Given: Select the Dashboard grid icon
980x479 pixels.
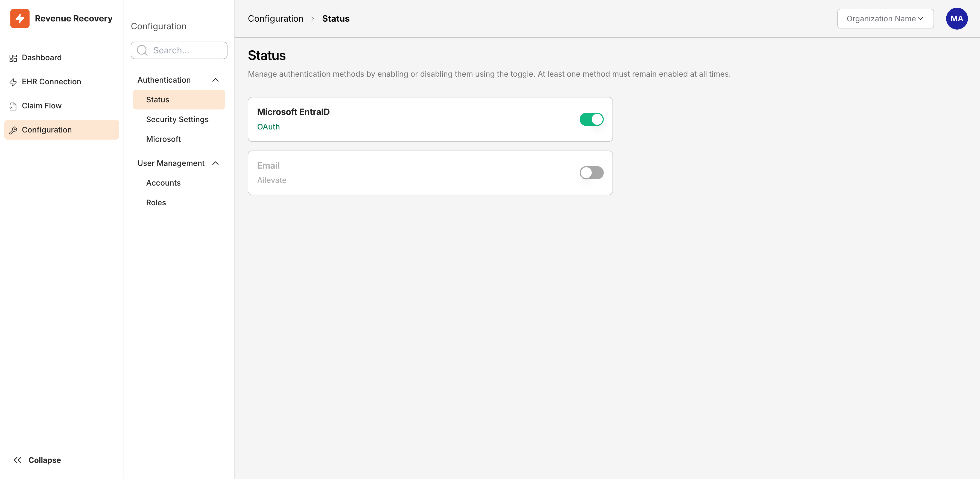Looking at the screenshot, I should pyautogui.click(x=13, y=57).
